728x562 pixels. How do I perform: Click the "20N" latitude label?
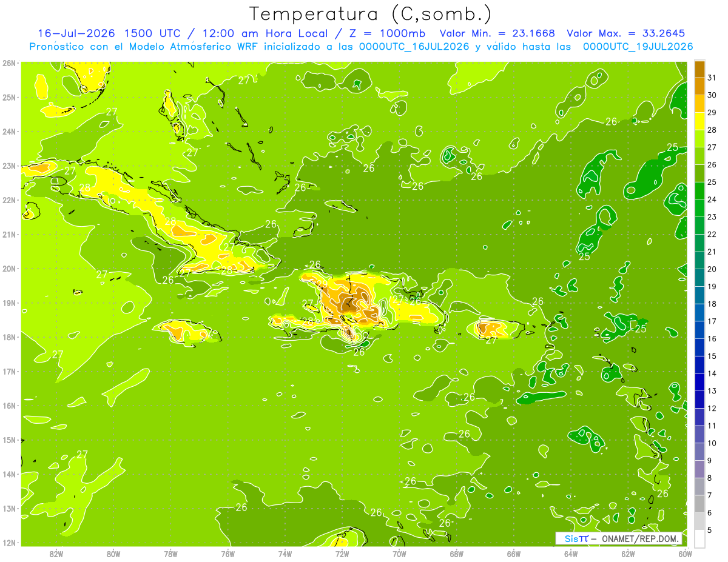[8, 269]
